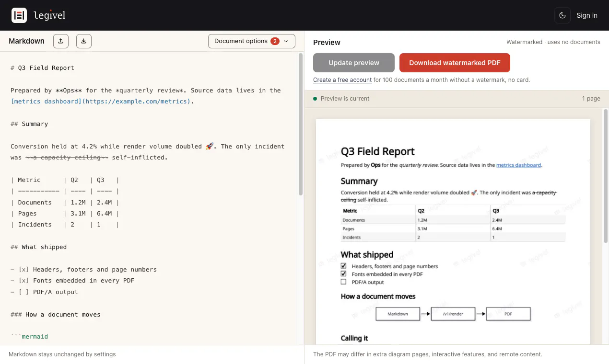Viewport: 609px width, 364px height.
Task: Click the '# Q3 Field Report' line in editor
Action: pos(42,68)
